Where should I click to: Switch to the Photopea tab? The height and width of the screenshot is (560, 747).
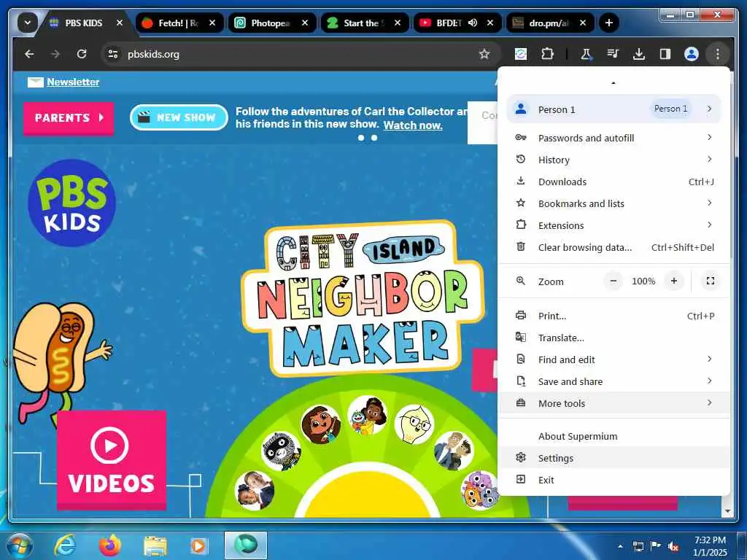tap(271, 23)
